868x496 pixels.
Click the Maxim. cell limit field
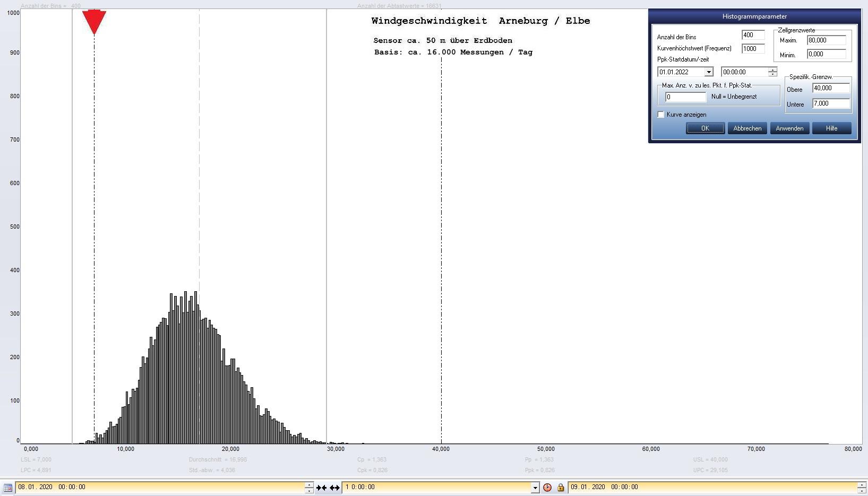[x=826, y=40]
